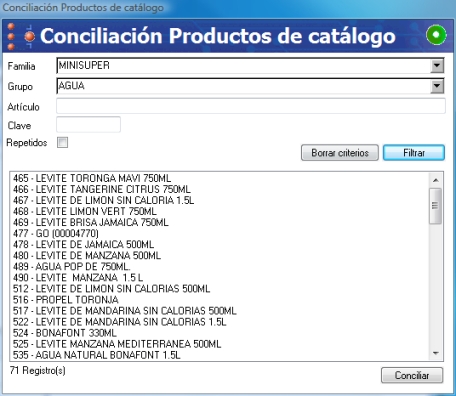This screenshot has width=456, height=396.
Task: Click the Artículo input field
Action: coord(251,106)
